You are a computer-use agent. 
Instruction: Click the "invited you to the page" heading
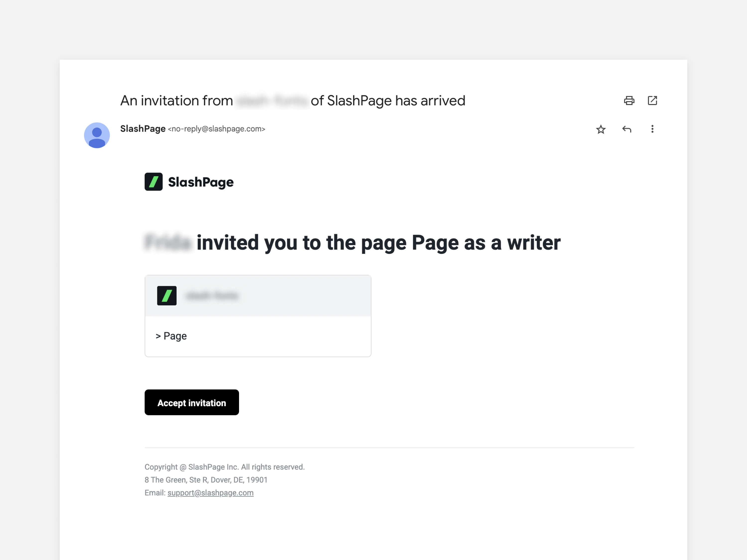click(378, 243)
